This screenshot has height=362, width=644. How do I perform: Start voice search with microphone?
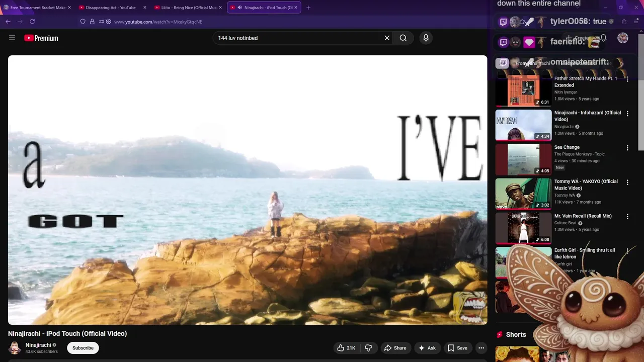[426, 38]
